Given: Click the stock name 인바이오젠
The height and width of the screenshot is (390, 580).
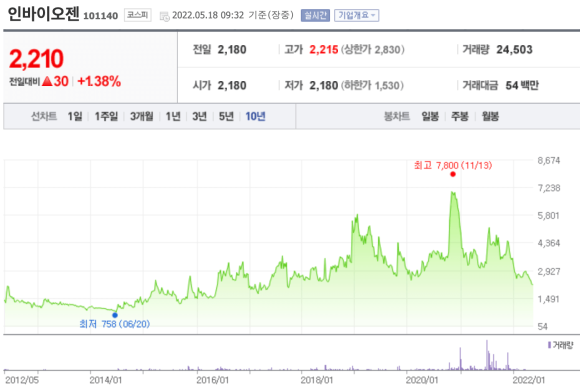Looking at the screenshot, I should (43, 14).
